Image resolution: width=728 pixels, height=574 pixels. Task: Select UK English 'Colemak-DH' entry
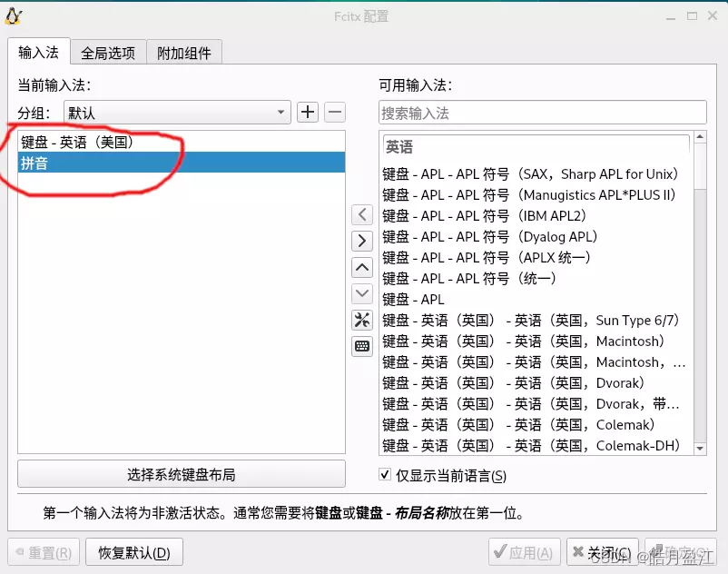click(536, 446)
